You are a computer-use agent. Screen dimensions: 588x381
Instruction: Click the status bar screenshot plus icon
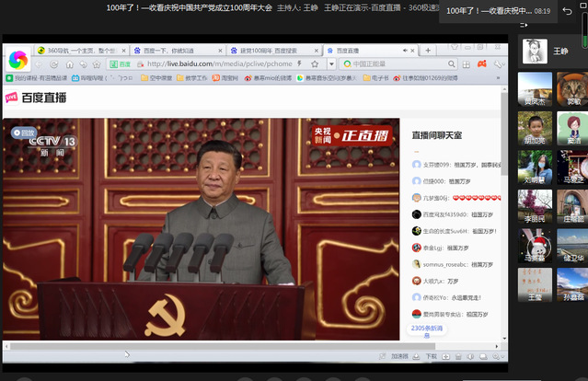[x=445, y=357]
